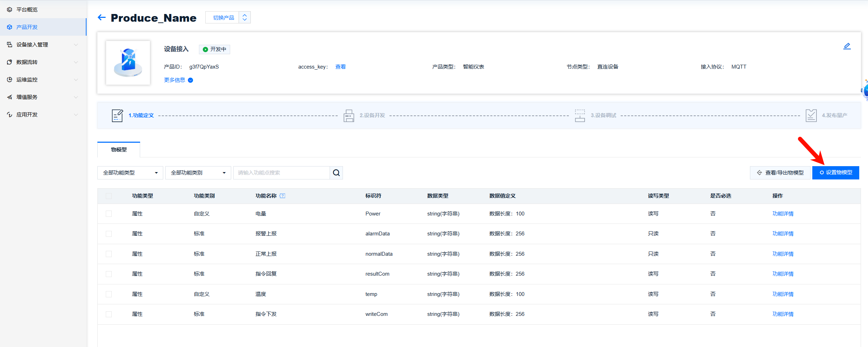Open 平台概览 in the sidebar
868x347 pixels.
click(27, 10)
